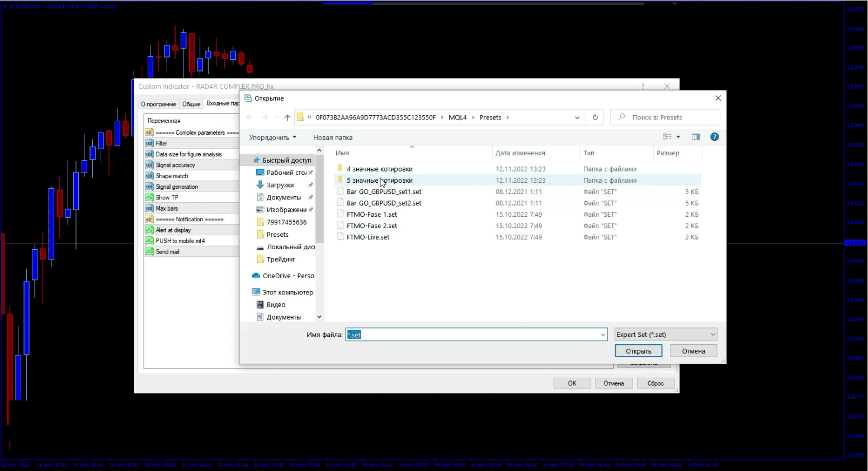Expand the Упорядочить dropdown menu
The height and width of the screenshot is (471, 868).
(272, 137)
